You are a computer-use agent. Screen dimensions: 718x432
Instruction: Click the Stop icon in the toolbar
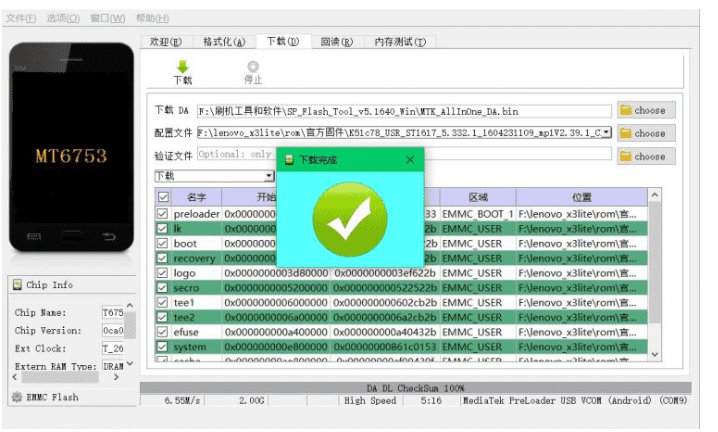point(253,66)
